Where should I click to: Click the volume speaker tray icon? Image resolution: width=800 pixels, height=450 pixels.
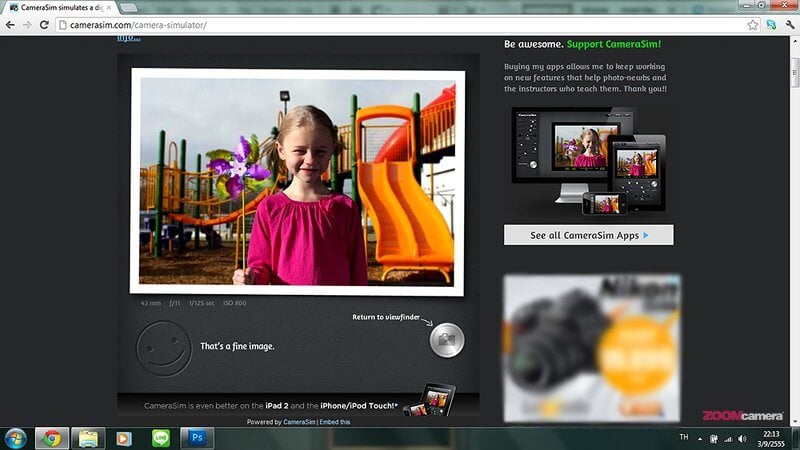pyautogui.click(x=742, y=439)
